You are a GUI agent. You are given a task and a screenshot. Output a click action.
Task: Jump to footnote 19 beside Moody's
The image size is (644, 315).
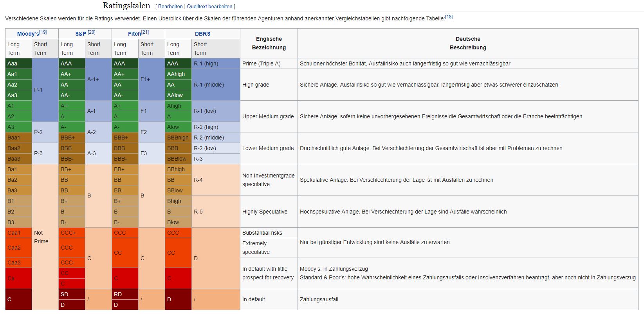(43, 32)
